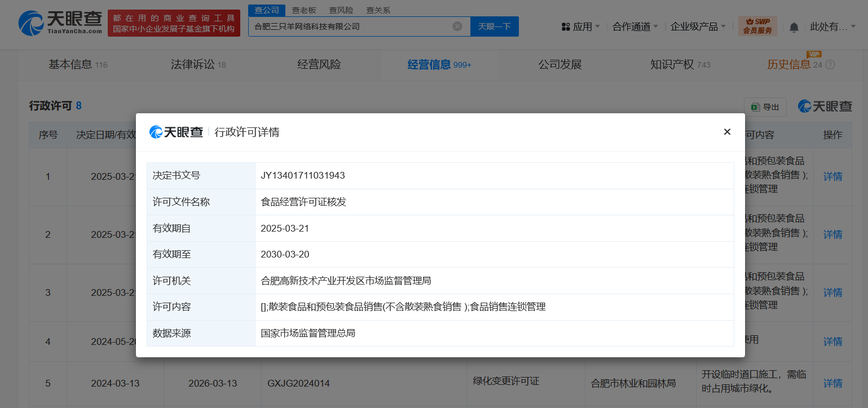Click 绿化变更许可证 cell
868x408 pixels.
tap(506, 381)
